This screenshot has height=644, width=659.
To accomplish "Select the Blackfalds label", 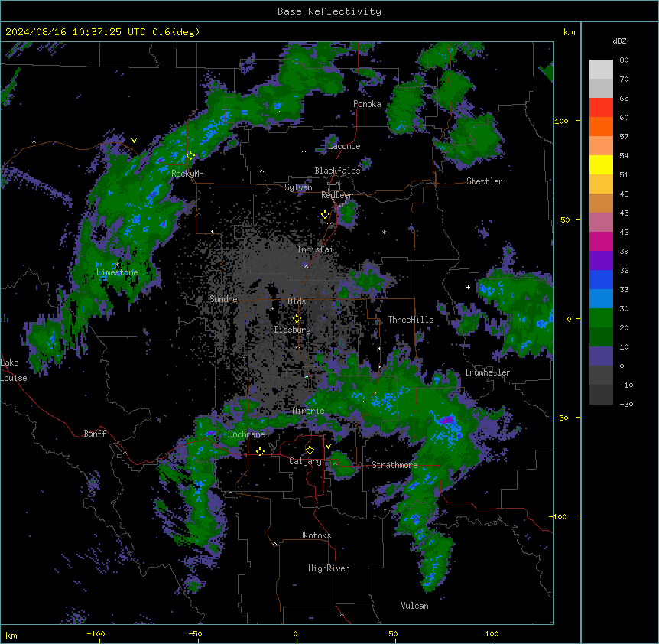I will pyautogui.click(x=337, y=171).
